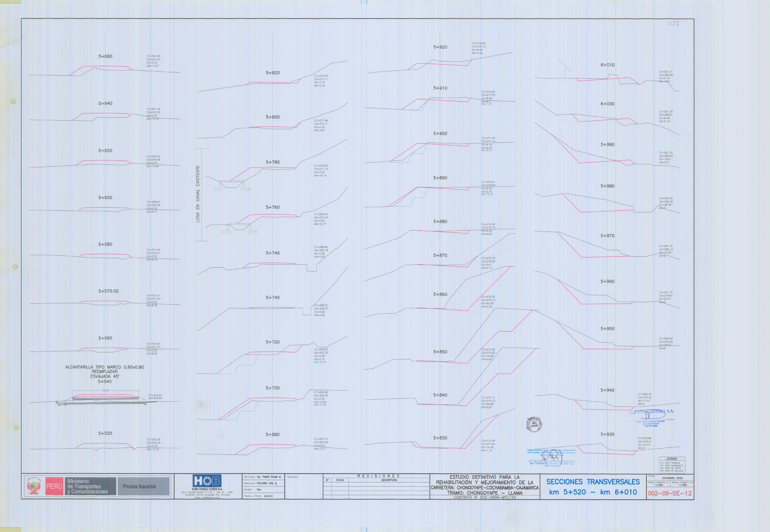Click station label '5+580'
770x532 pixels.
[105, 244]
